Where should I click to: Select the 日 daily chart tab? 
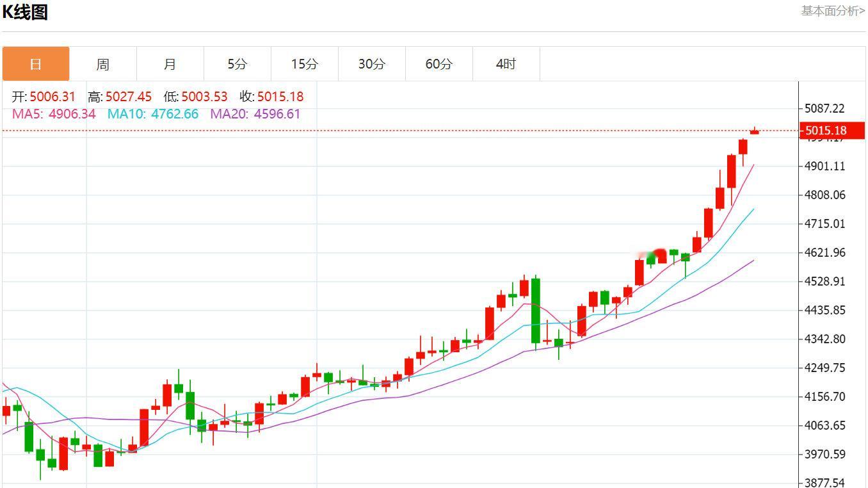(36, 64)
